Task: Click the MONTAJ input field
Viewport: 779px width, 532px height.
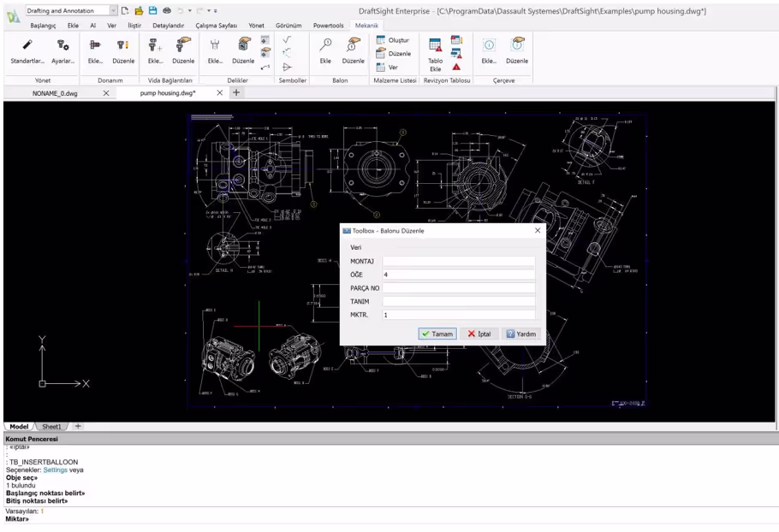Action: (x=459, y=261)
